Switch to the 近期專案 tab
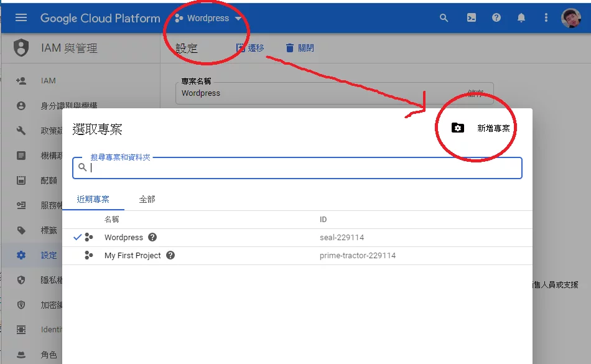 93,199
